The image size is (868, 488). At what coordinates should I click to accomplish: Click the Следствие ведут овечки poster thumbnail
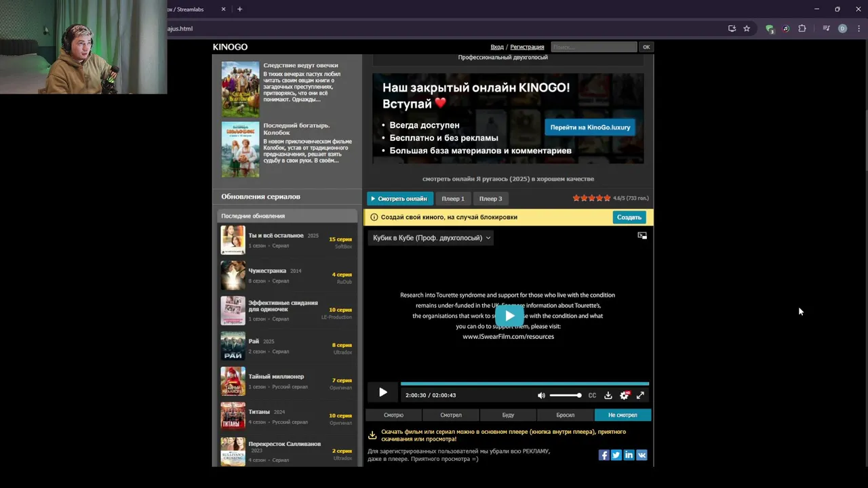pyautogui.click(x=240, y=89)
